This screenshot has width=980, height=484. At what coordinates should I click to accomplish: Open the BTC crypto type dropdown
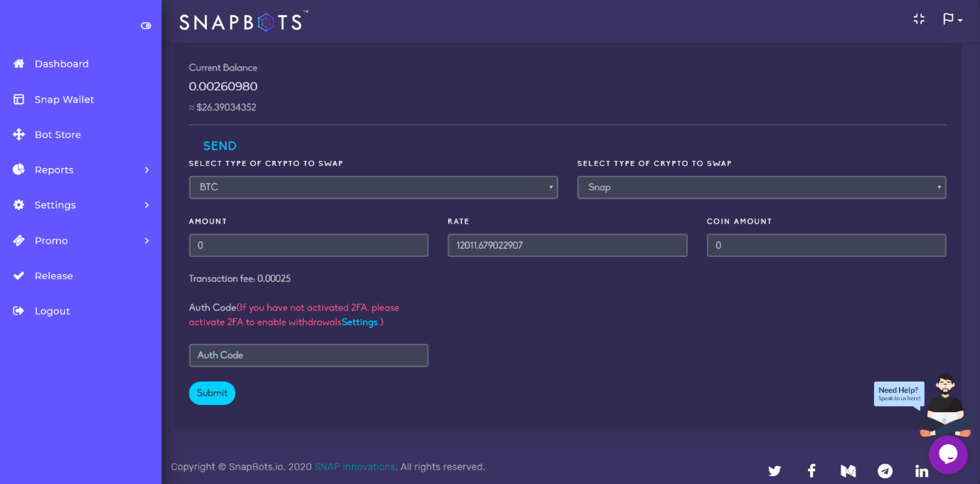pyautogui.click(x=373, y=187)
